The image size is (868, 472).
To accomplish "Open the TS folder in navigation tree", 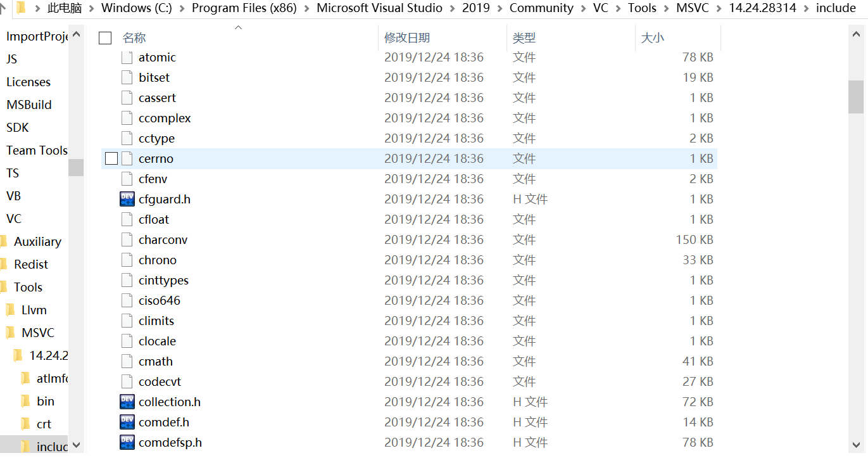I will click(x=13, y=173).
